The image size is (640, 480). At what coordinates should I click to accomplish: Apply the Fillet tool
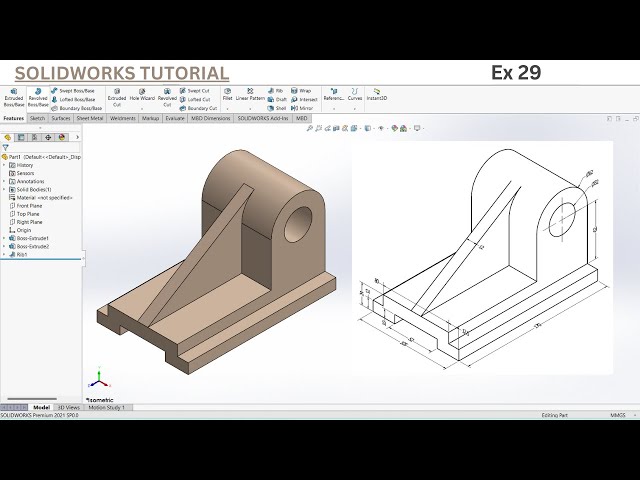pos(227,98)
